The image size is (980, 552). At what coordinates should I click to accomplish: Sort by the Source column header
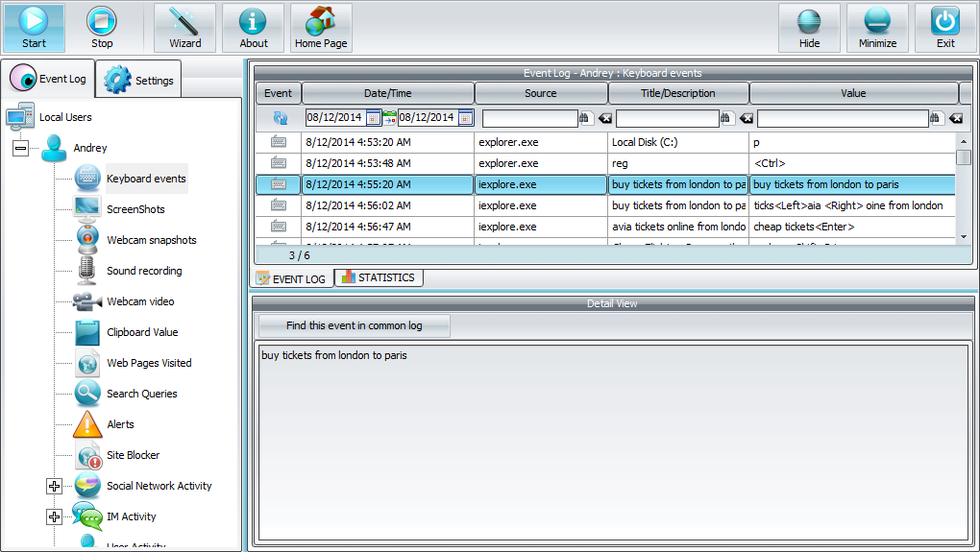pos(541,93)
